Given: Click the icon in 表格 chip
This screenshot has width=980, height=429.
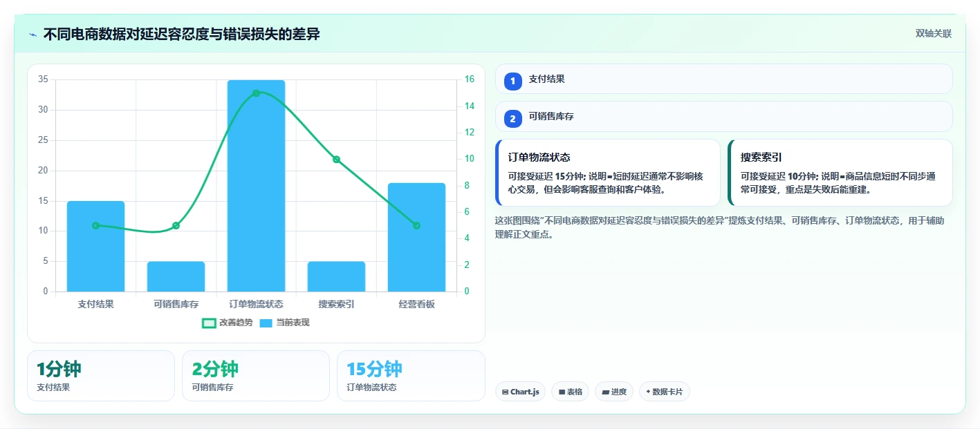Looking at the screenshot, I should point(562,392).
